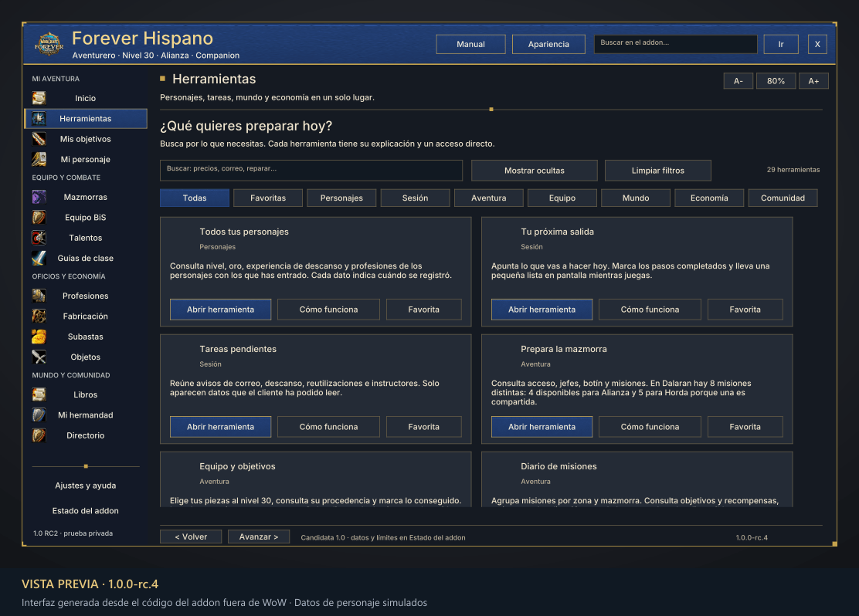Select the Comunidad filter tab
Screen dimensions: 859x616
pyautogui.click(x=783, y=198)
